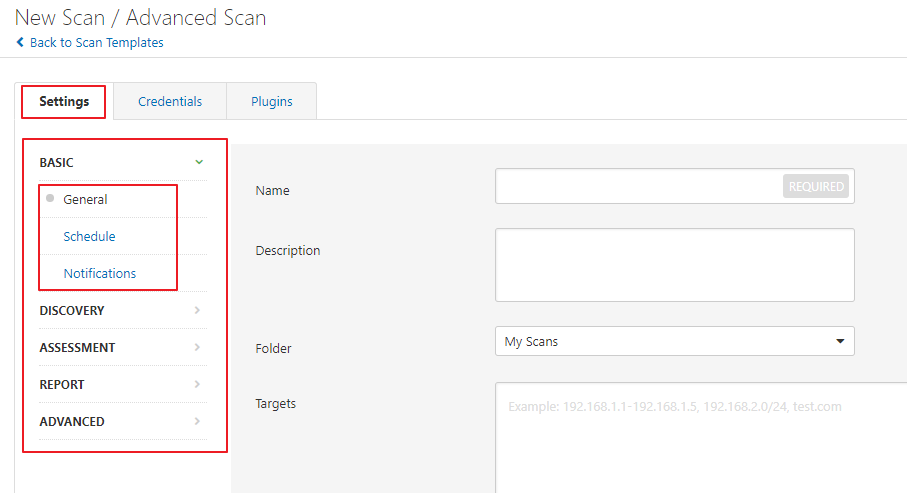Collapse BASIC using its green chevron

point(199,162)
